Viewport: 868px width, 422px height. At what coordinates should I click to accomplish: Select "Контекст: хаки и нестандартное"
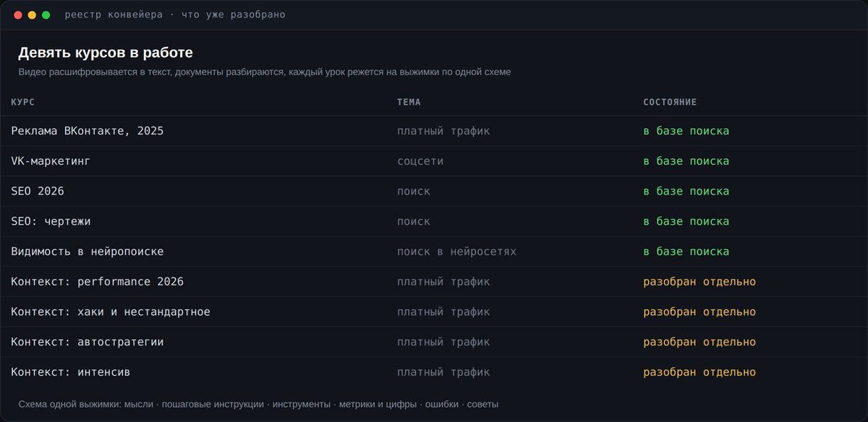(111, 312)
